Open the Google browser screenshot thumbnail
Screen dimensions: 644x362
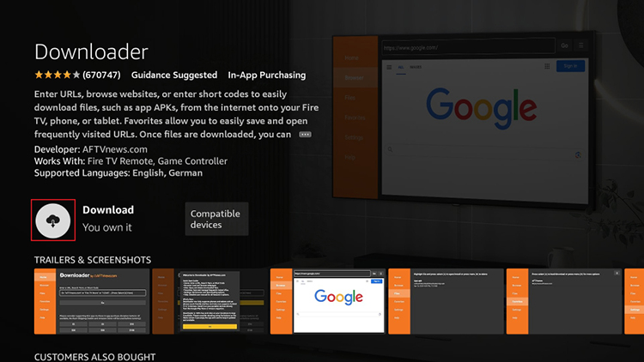coord(327,300)
